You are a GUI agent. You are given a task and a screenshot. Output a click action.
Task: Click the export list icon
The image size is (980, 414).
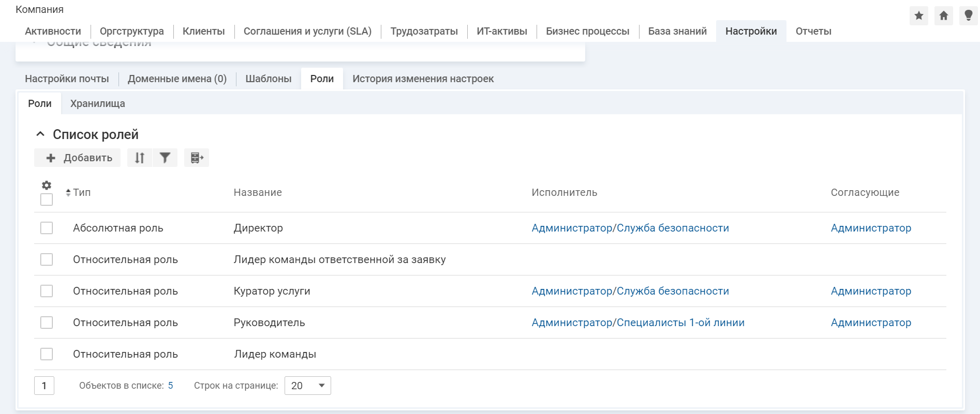tap(197, 158)
